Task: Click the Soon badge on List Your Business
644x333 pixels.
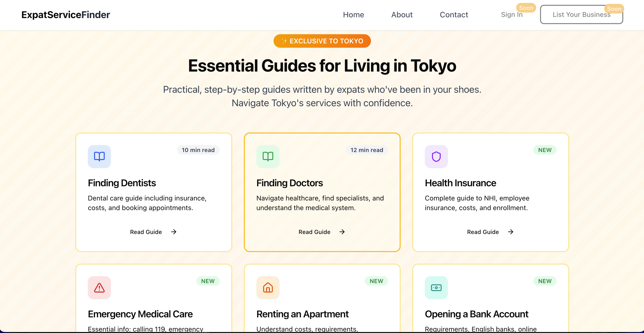Action: coord(614,9)
